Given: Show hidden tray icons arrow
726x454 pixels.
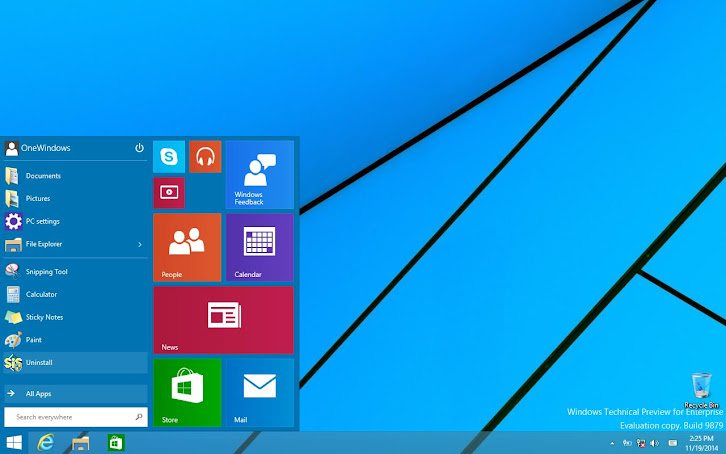Looking at the screenshot, I should (x=612, y=443).
